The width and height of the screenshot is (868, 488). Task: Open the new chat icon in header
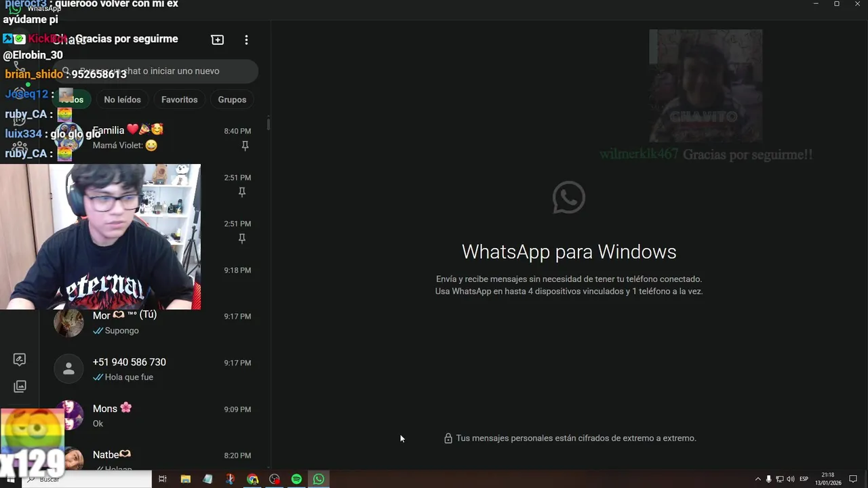[218, 40]
